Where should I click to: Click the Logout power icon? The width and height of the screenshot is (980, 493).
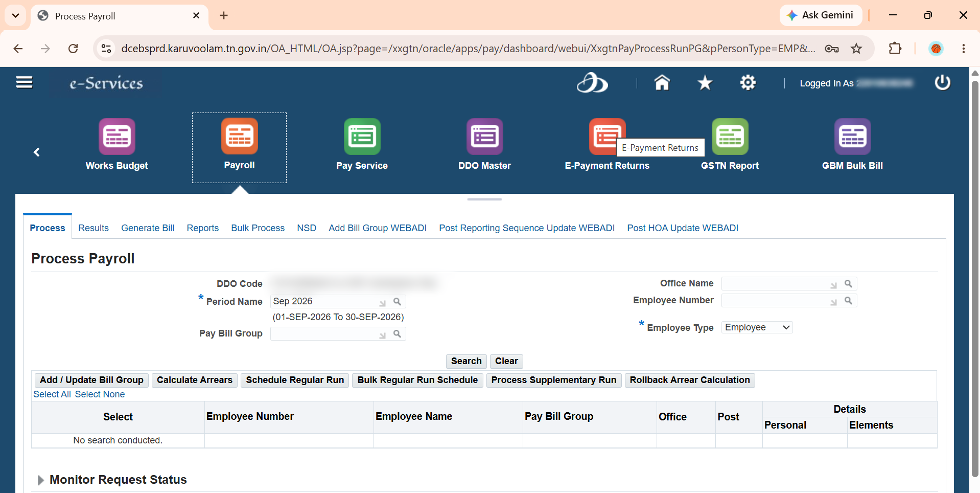[x=942, y=82]
